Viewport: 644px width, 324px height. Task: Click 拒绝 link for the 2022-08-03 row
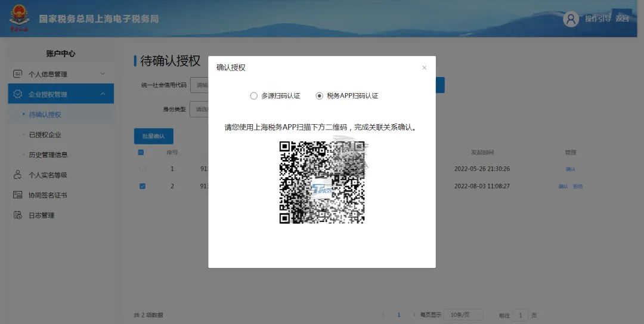pos(578,186)
